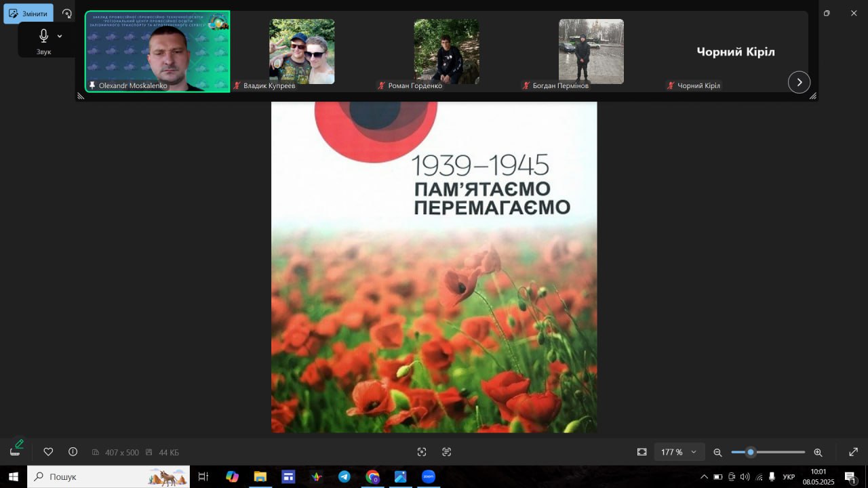
Task: Open the notification center icon
Action: coord(851,476)
